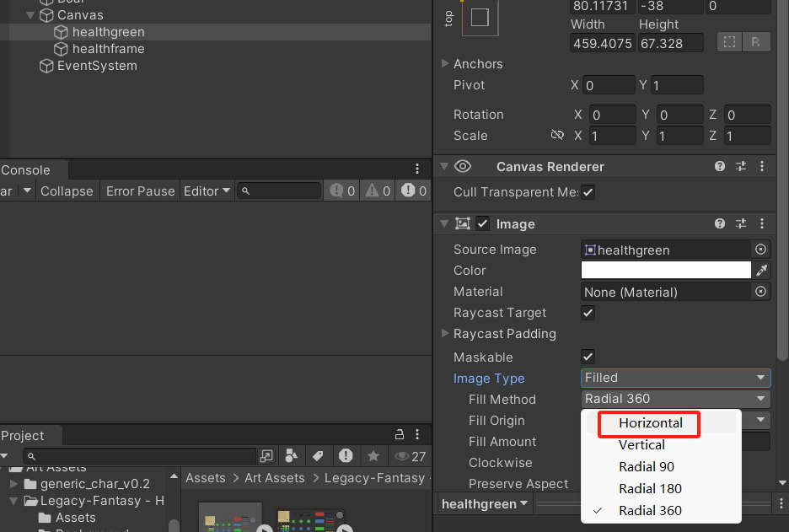Open Image Type dropdown showing Filled

point(675,378)
